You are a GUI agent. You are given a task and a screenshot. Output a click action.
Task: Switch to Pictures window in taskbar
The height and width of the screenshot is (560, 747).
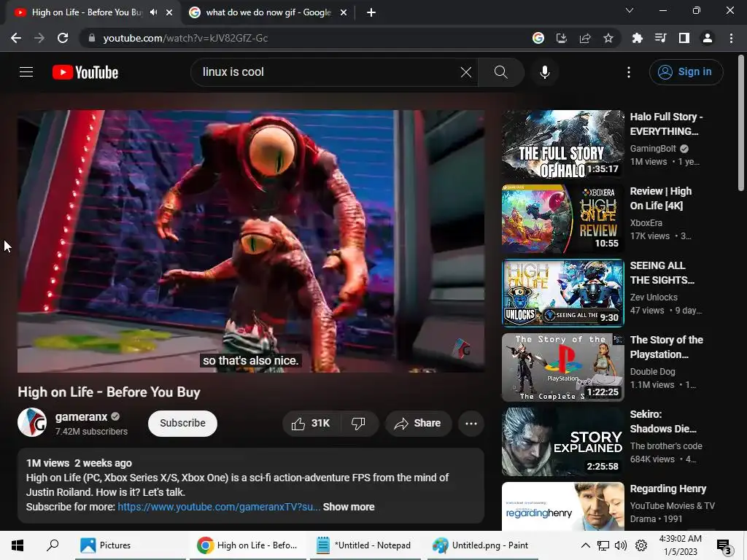pos(130,545)
